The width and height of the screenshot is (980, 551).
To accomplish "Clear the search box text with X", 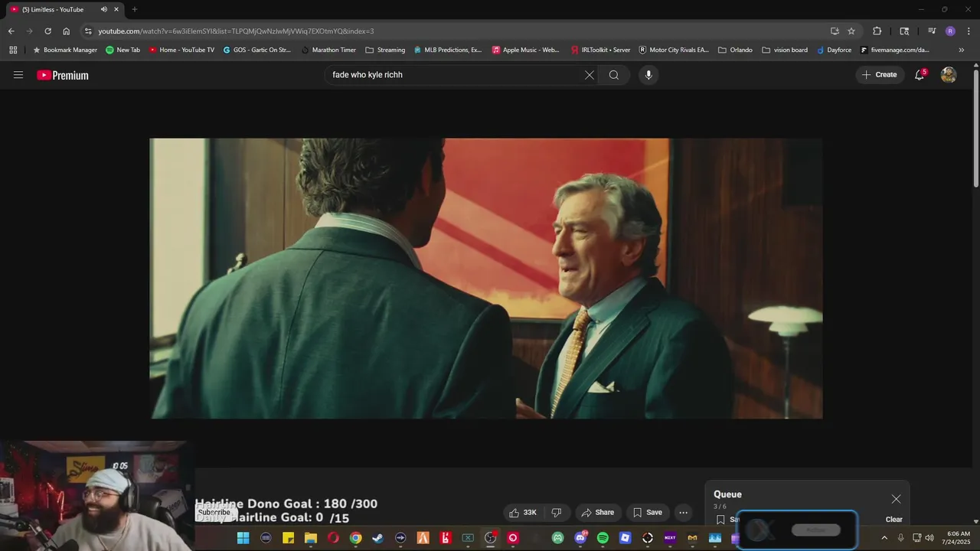I will tap(590, 75).
